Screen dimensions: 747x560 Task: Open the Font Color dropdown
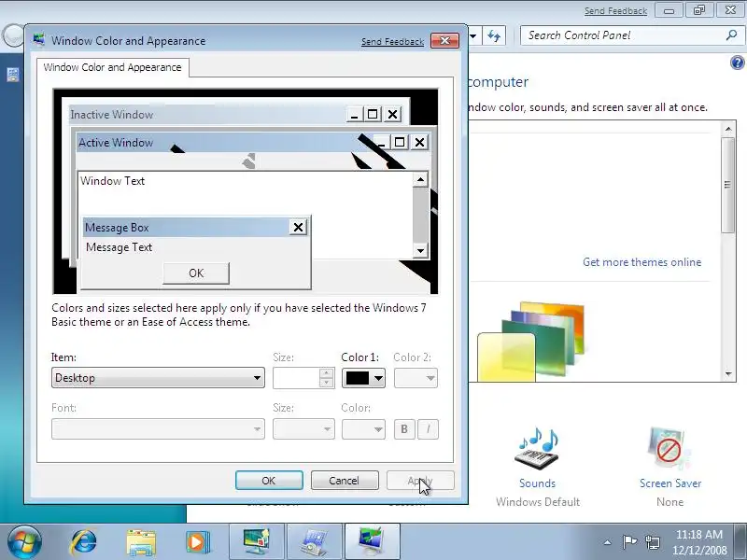[363, 429]
